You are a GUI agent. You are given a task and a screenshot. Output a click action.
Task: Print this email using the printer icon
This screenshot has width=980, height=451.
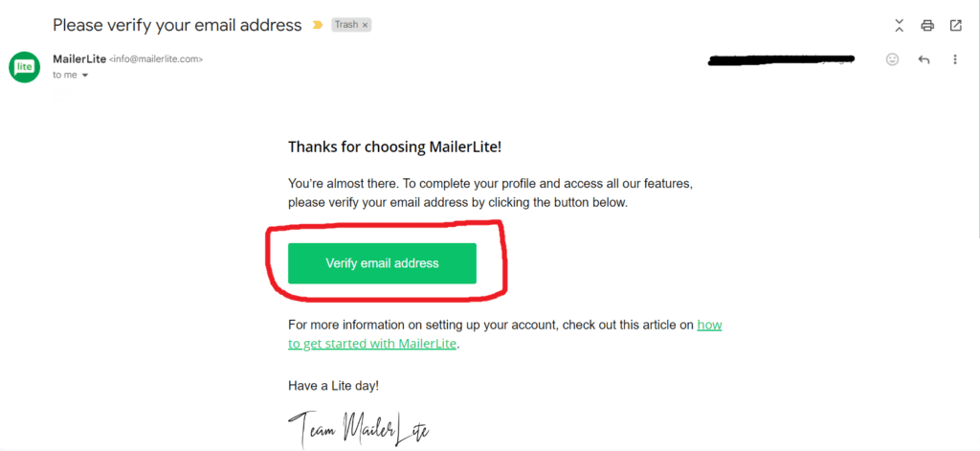pyautogui.click(x=927, y=25)
